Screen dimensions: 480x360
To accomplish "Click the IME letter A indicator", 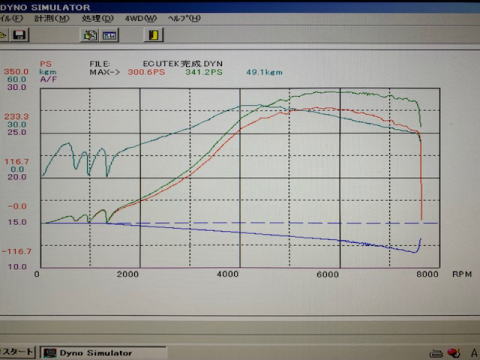I will pos(474,353).
